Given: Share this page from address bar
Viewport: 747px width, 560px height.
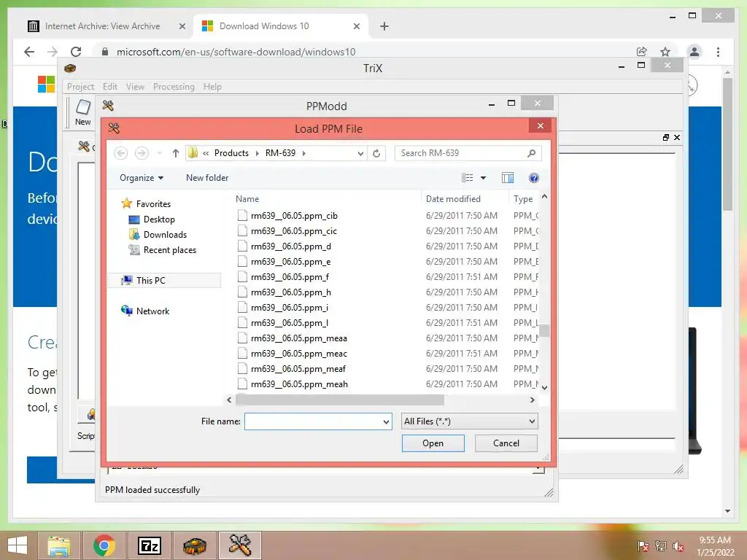Looking at the screenshot, I should 642,52.
